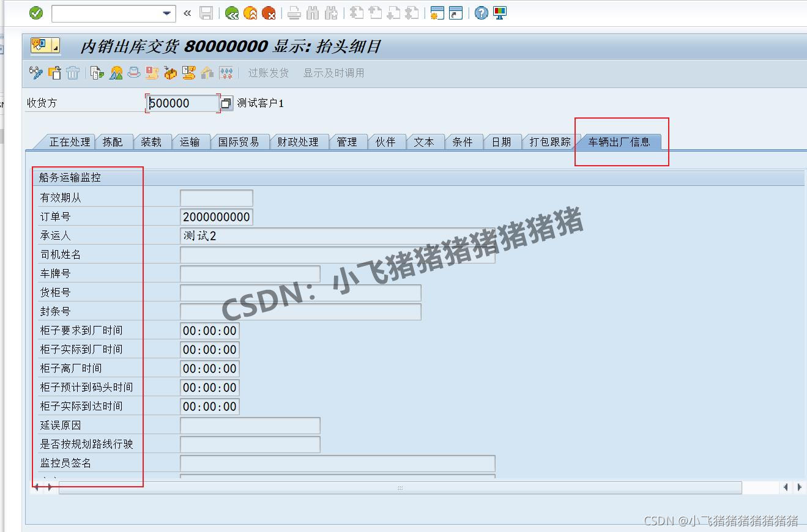Click the greyed house icon in application toolbar

(207, 73)
